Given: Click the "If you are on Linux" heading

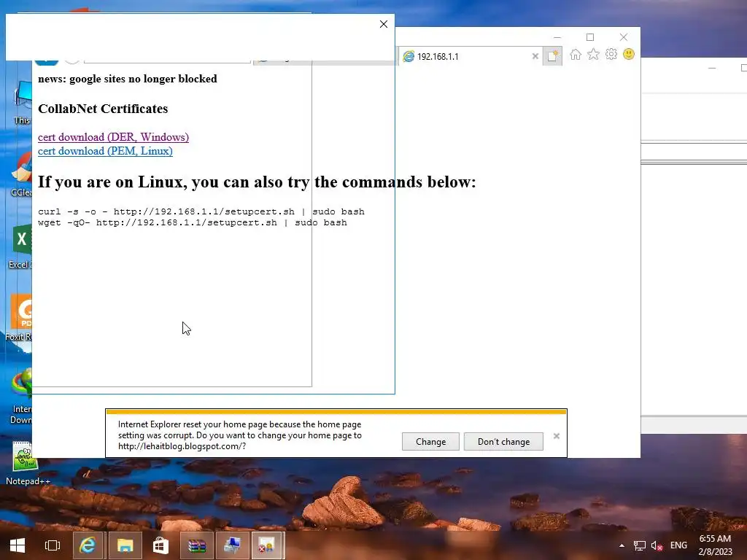Looking at the screenshot, I should 257,182.
